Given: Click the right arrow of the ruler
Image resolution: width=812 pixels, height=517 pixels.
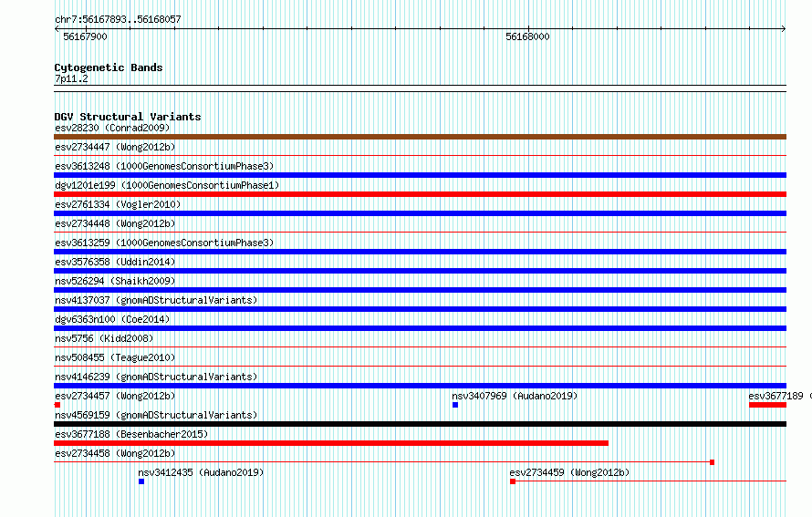Looking at the screenshot, I should click(x=784, y=29).
